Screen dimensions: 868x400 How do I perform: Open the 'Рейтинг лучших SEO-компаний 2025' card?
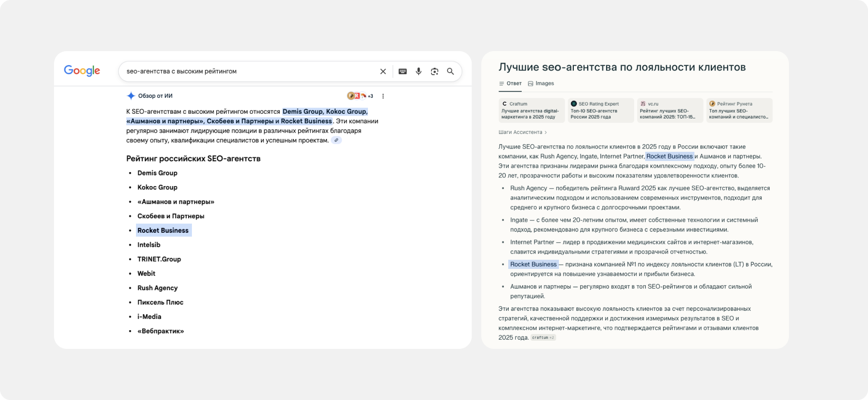click(670, 110)
